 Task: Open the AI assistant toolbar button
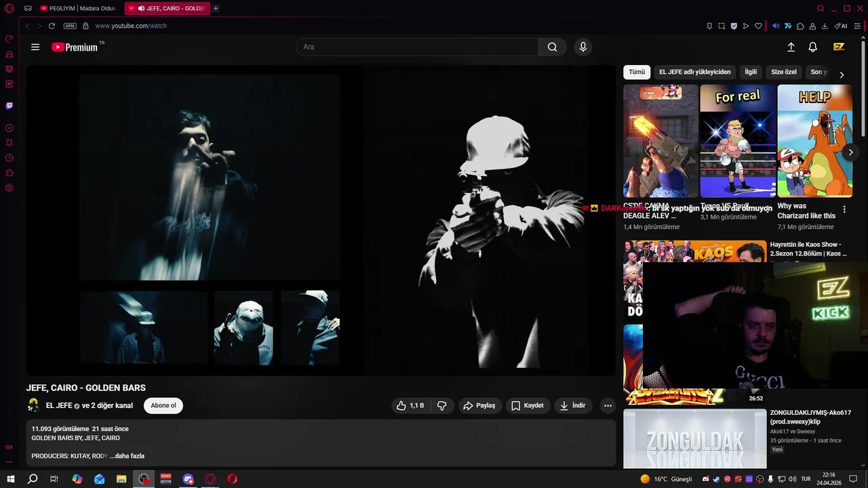841,26
